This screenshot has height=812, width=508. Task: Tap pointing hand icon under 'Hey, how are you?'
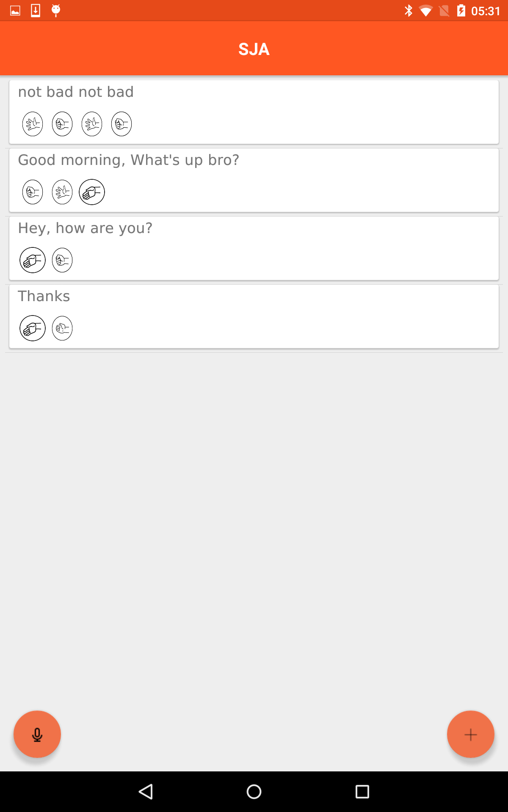click(x=33, y=260)
